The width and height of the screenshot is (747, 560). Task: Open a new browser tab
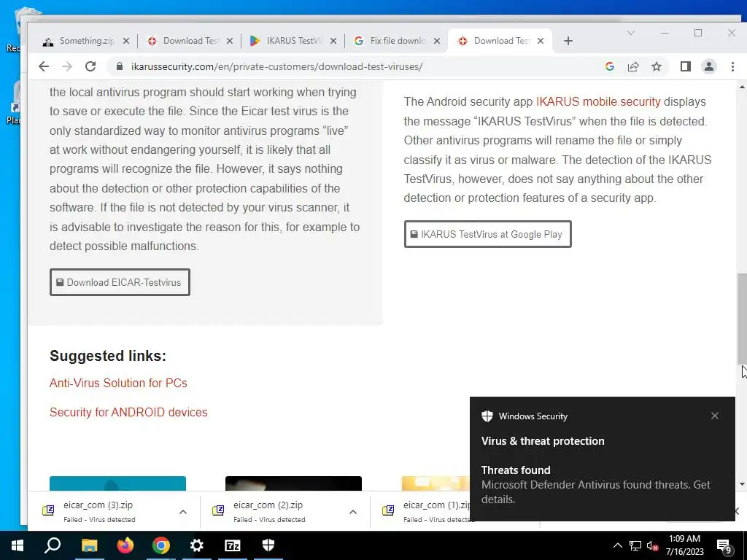[568, 41]
